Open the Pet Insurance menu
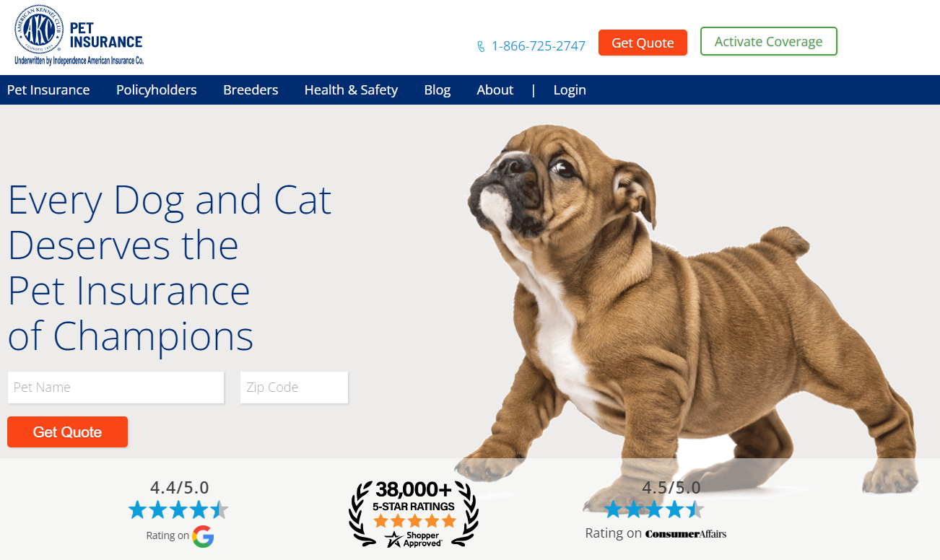Viewport: 940px width, 560px height. (x=48, y=90)
